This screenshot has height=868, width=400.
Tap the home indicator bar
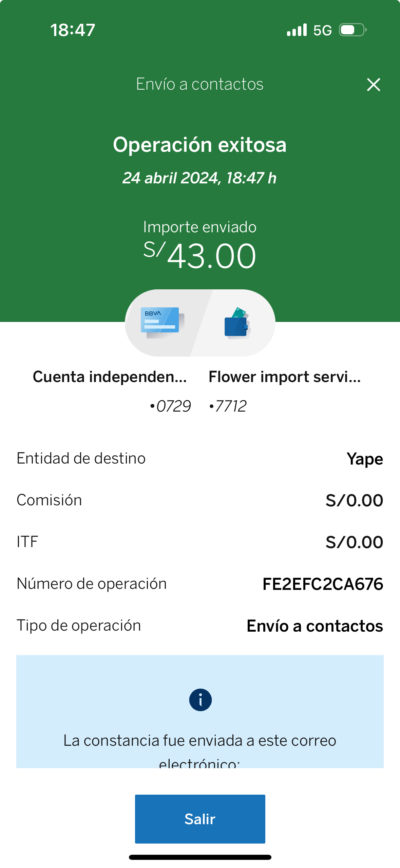pyautogui.click(x=200, y=857)
